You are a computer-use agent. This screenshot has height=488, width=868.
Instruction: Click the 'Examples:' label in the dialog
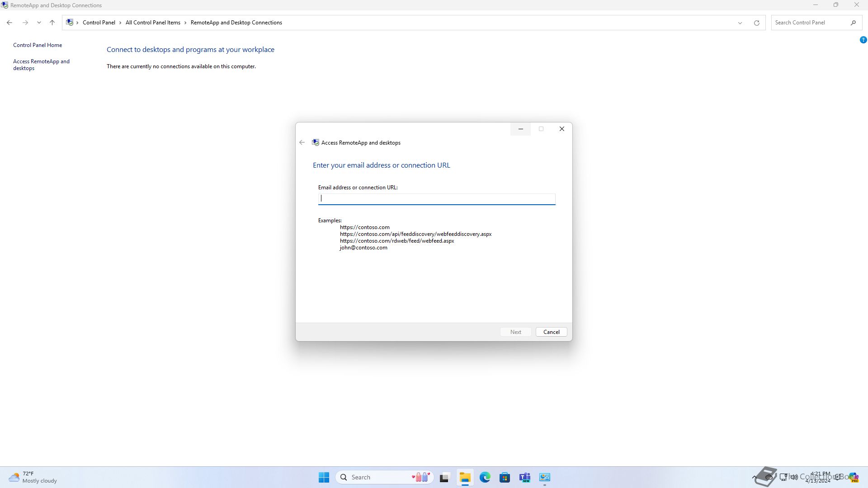point(330,221)
